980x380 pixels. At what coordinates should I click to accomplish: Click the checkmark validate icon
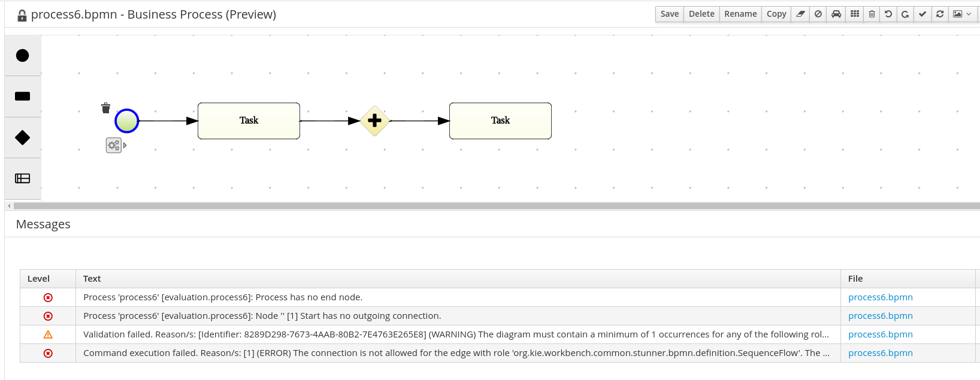(x=922, y=14)
